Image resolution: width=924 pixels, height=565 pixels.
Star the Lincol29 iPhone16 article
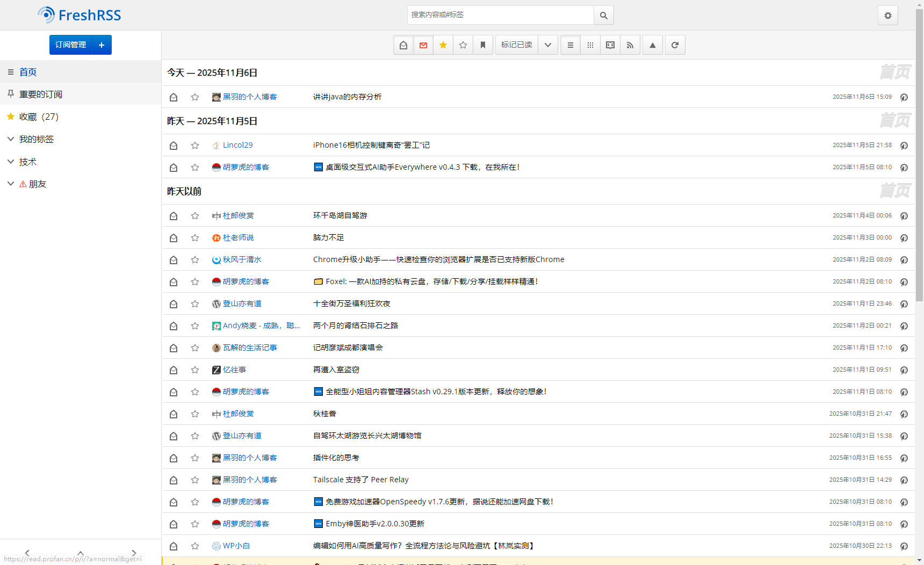(195, 146)
